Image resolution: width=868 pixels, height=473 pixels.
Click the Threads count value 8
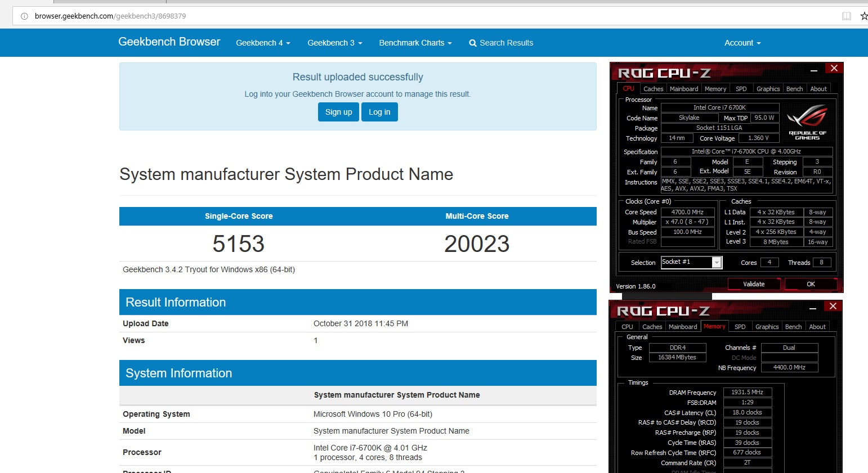pyautogui.click(x=821, y=262)
